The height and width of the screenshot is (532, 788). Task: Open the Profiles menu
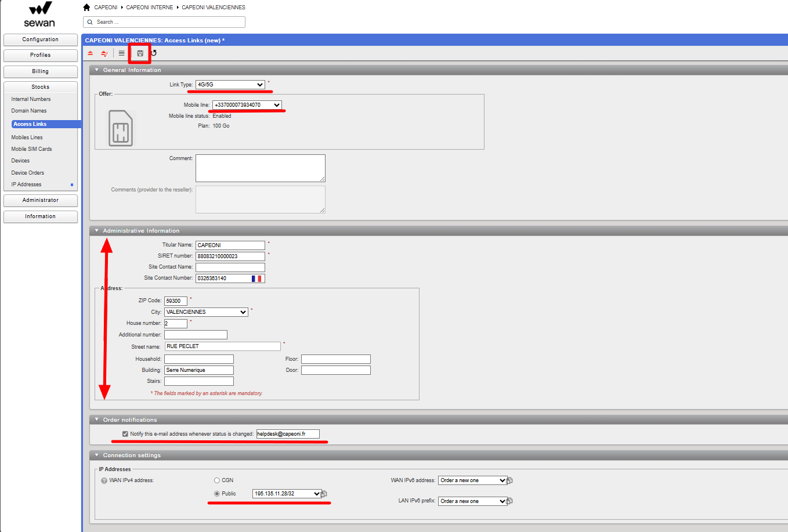point(41,55)
